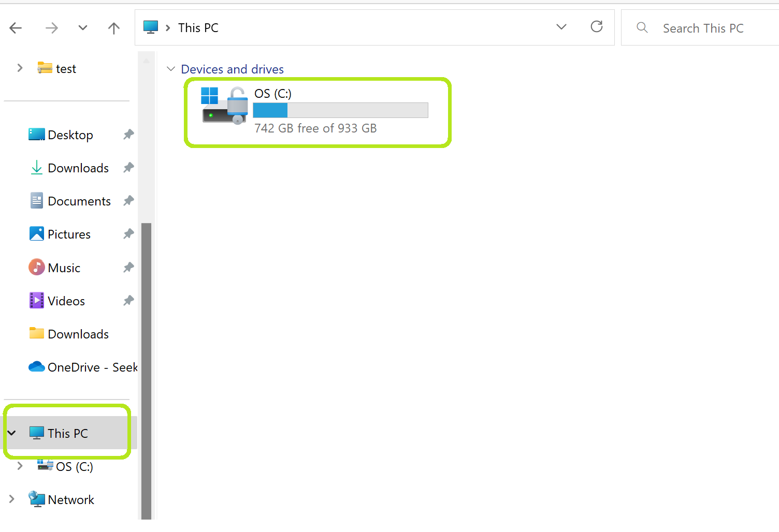The height and width of the screenshot is (532, 779).
Task: Click the Videos film icon
Action: 37,300
